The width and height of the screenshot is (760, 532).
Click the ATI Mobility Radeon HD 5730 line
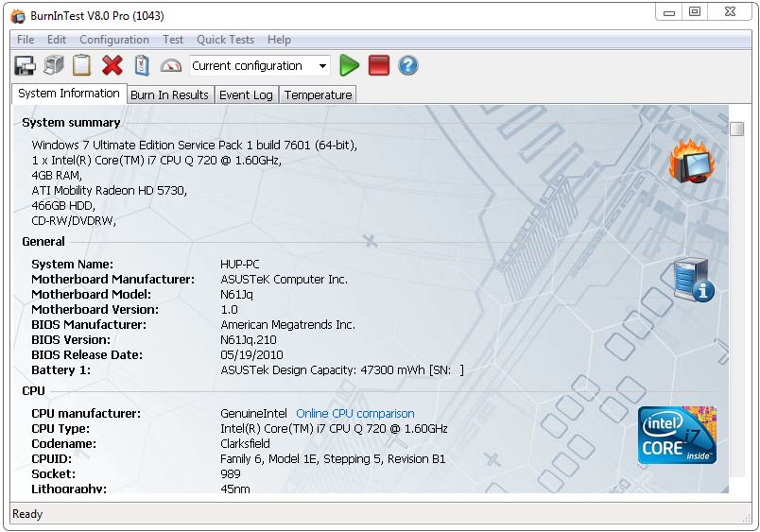point(109,191)
